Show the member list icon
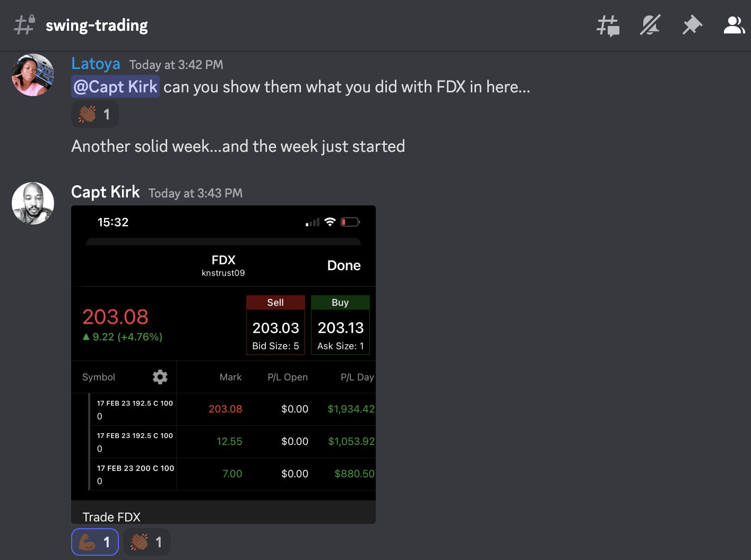The width and height of the screenshot is (751, 560). (x=734, y=25)
